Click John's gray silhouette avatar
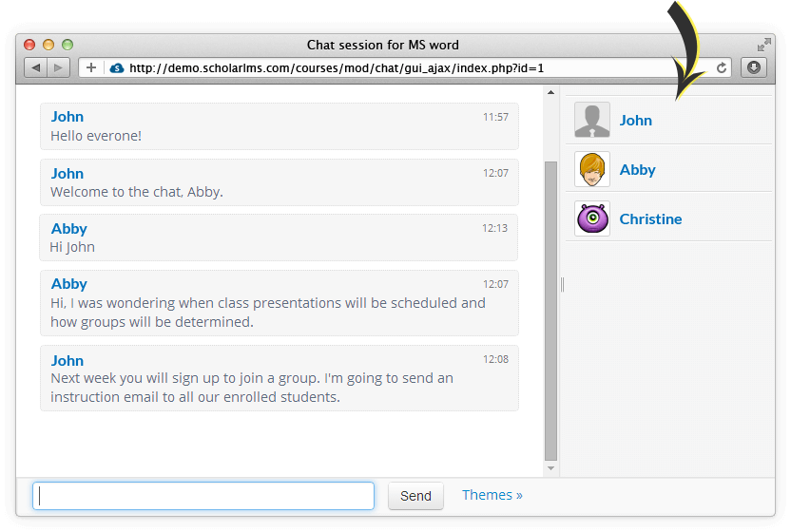The image size is (791, 532). [592, 120]
